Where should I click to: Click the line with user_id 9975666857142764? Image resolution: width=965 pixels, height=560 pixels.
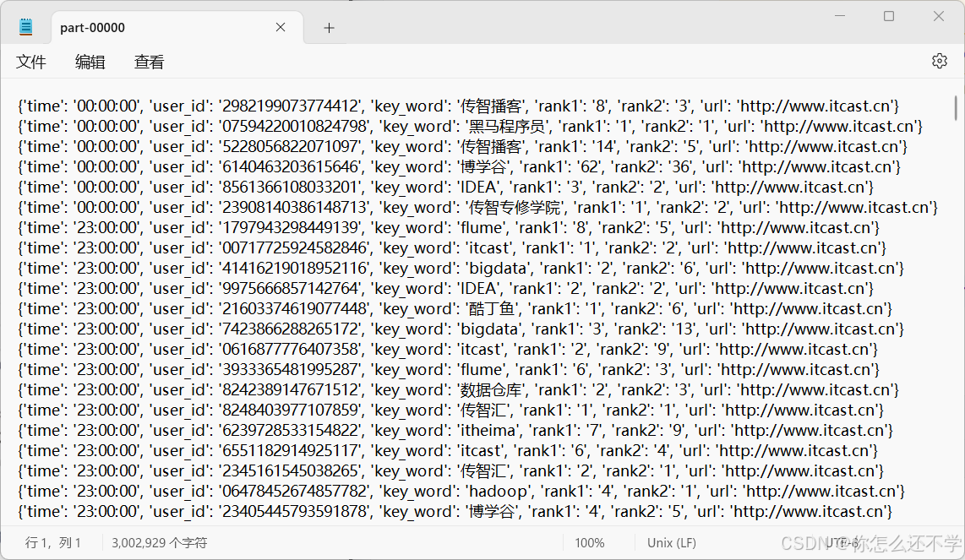pos(445,289)
